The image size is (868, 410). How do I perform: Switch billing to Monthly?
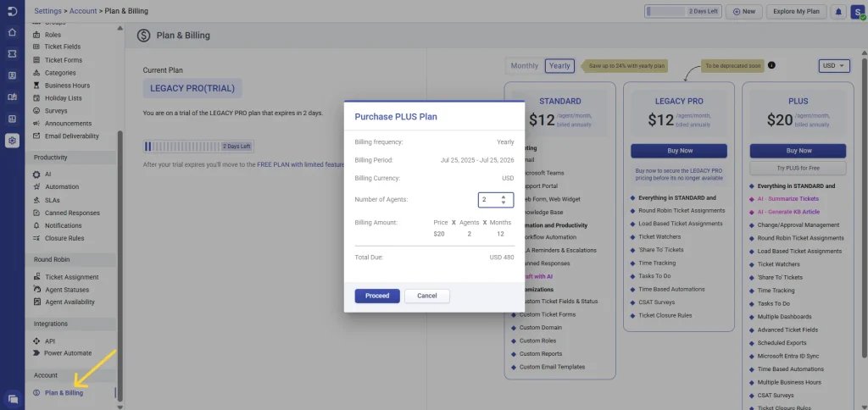[x=524, y=66]
